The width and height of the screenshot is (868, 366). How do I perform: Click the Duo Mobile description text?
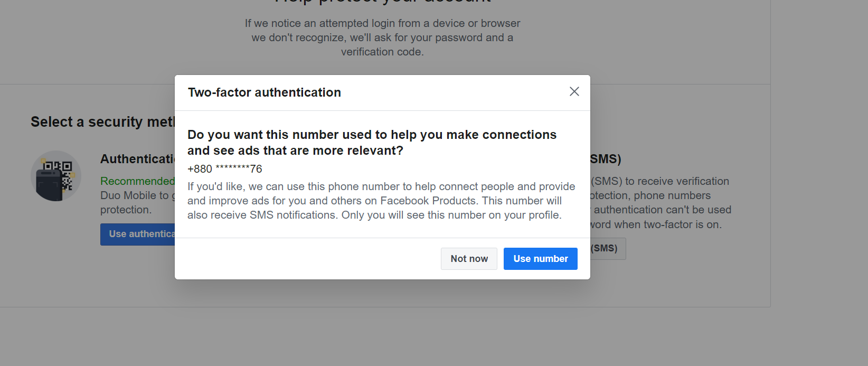(x=137, y=202)
